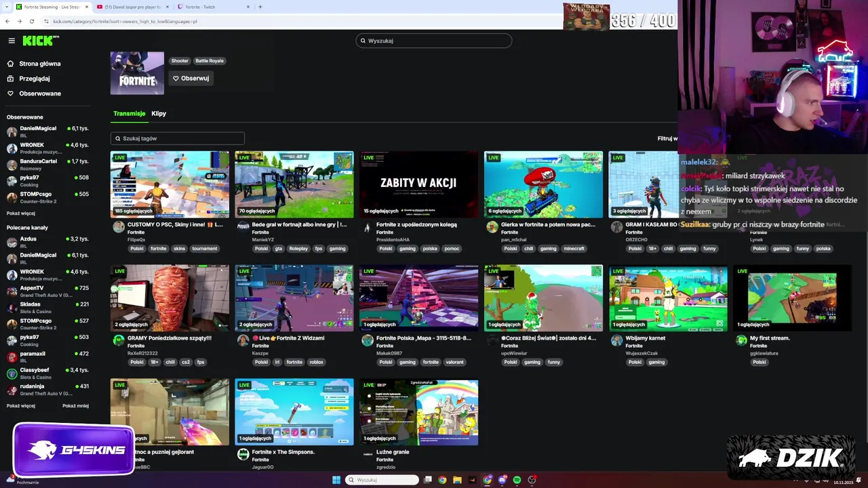Open OBS Studio from the taskbar

[532, 480]
